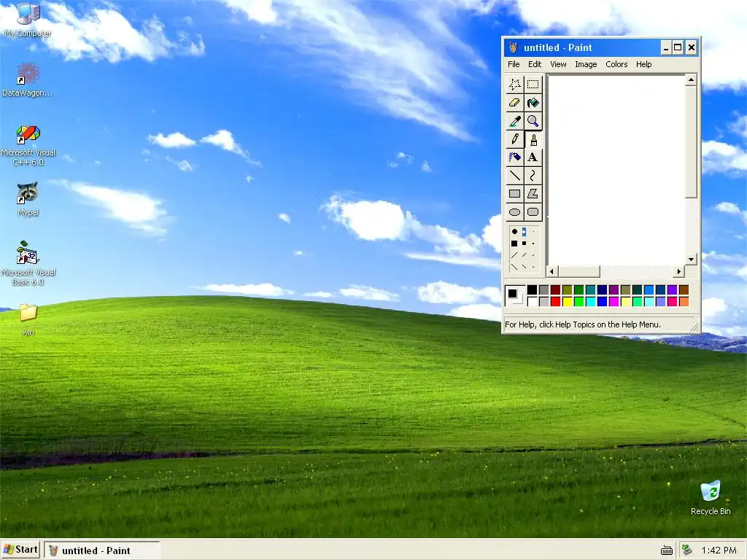Open the View menu

click(x=558, y=64)
